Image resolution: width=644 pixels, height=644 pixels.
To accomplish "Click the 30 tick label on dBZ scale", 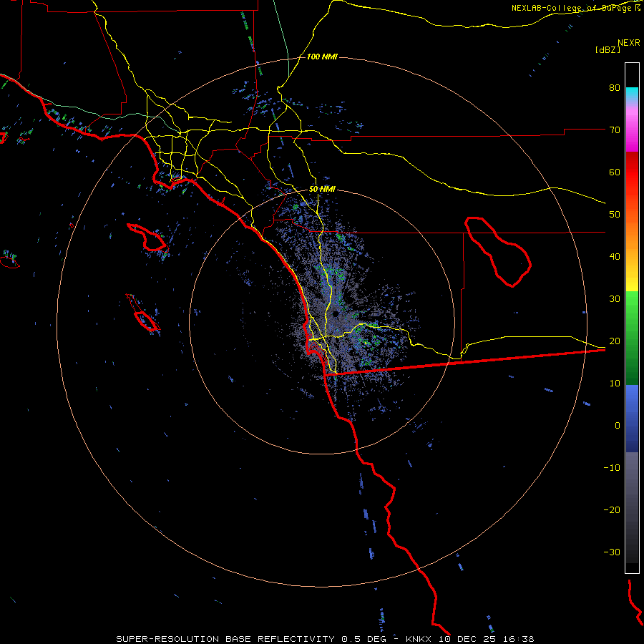I will point(615,299).
